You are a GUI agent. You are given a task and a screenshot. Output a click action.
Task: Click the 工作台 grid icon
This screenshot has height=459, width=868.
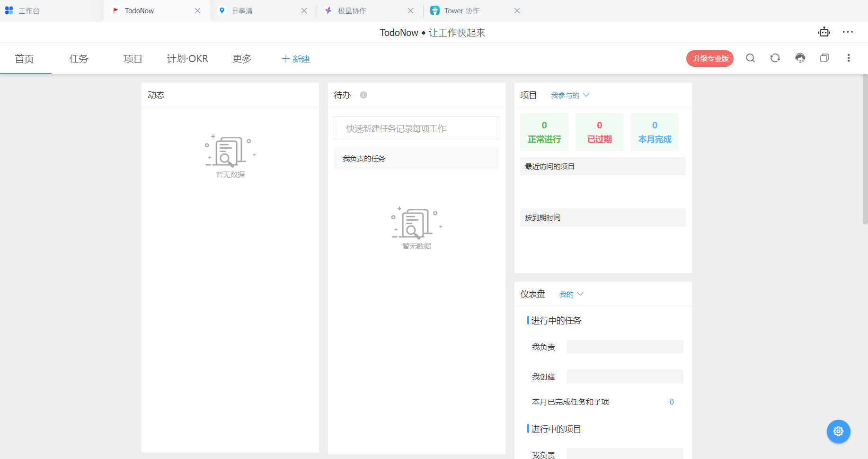point(9,10)
